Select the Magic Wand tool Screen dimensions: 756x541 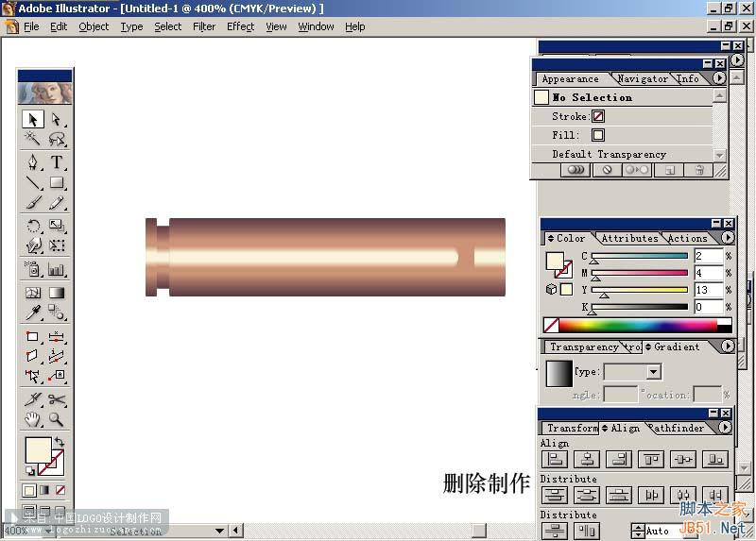coord(33,139)
